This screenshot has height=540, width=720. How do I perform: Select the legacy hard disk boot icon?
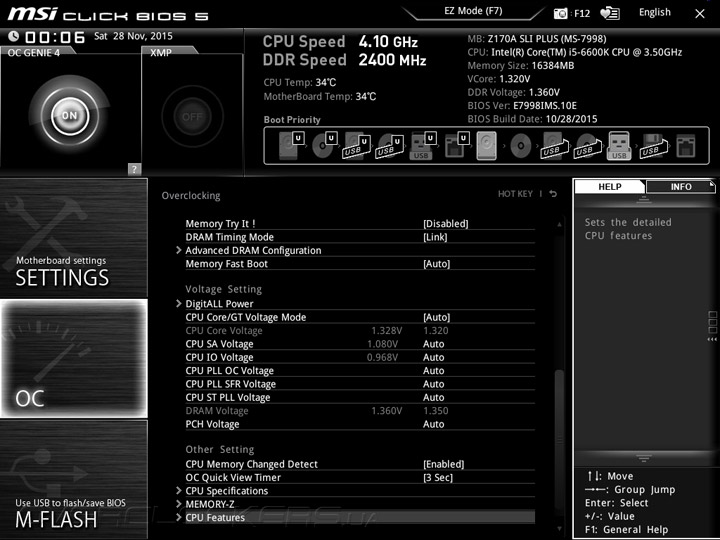pyautogui.click(x=487, y=146)
